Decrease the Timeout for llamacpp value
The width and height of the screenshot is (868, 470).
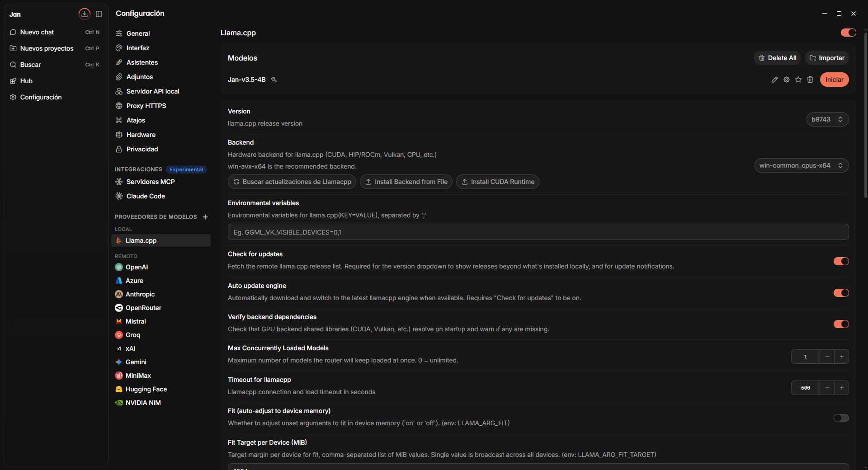827,388
